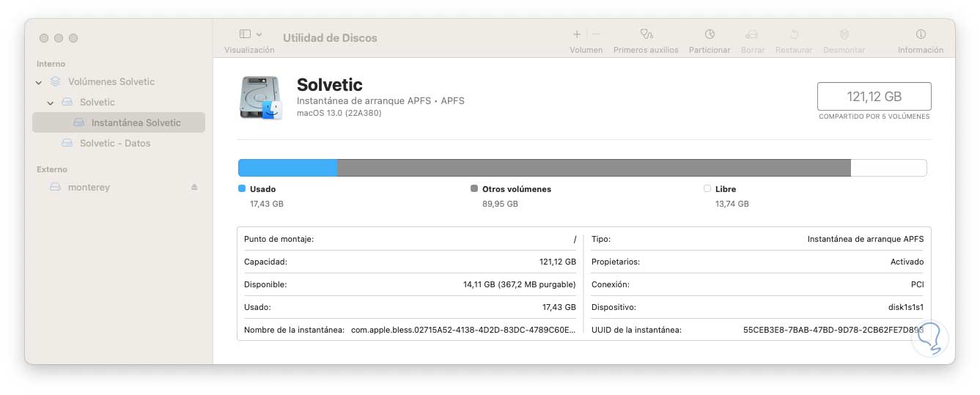Open the Información panel icon
980x395 pixels.
(x=921, y=34)
